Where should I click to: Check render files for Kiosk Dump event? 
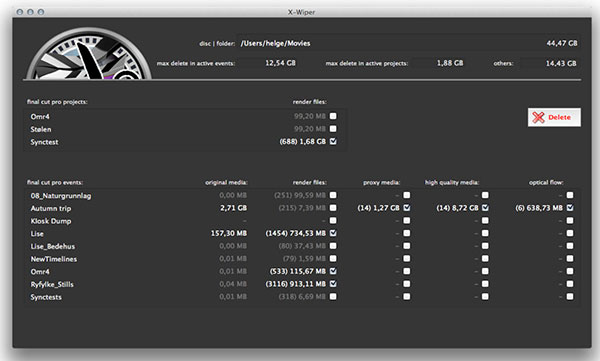pyautogui.click(x=333, y=221)
